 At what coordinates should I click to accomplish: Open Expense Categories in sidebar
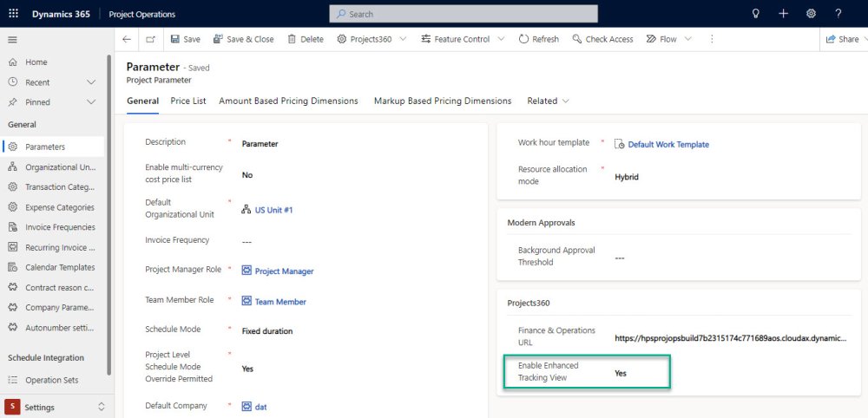(59, 207)
